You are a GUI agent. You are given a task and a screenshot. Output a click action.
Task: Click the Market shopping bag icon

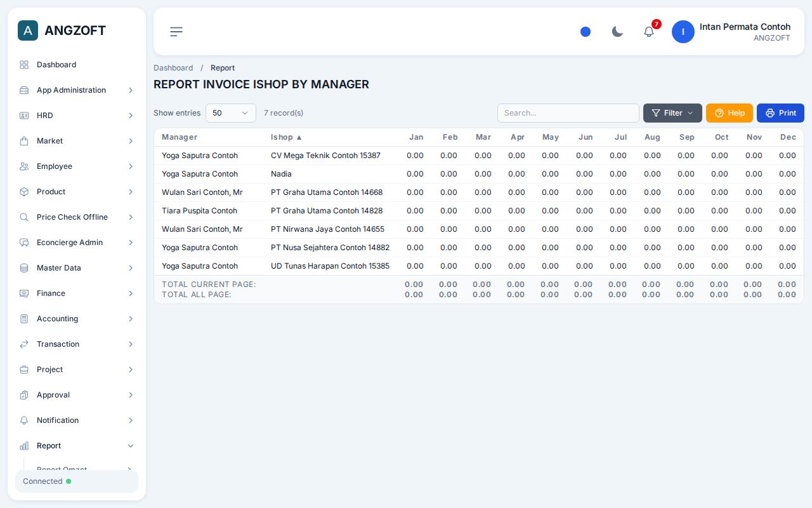(x=24, y=141)
